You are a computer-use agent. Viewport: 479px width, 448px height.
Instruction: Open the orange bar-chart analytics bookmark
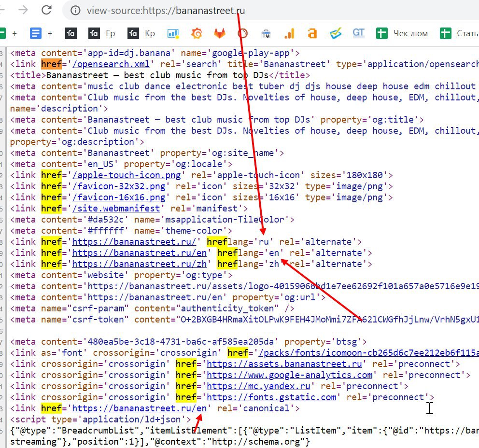pos(289,34)
